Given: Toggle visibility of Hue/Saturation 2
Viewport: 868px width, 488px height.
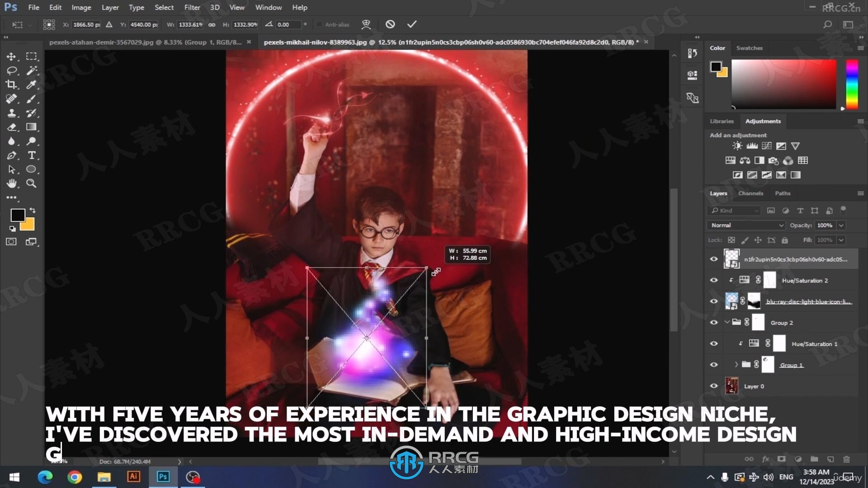Looking at the screenshot, I should point(713,280).
